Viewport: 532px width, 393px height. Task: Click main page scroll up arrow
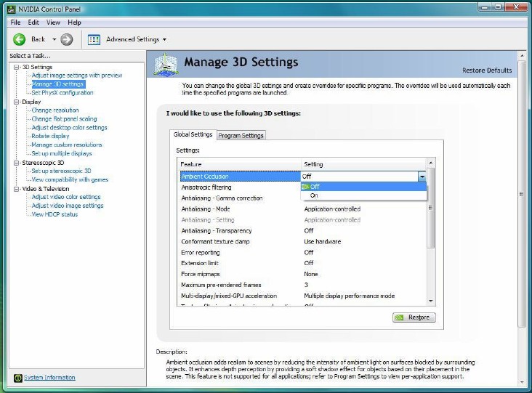[x=522, y=55]
